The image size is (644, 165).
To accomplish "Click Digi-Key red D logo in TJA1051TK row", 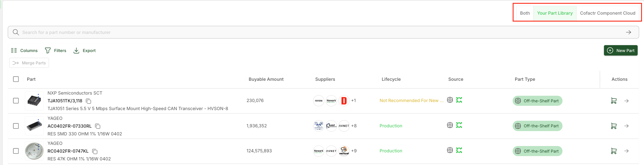I will [x=344, y=101].
